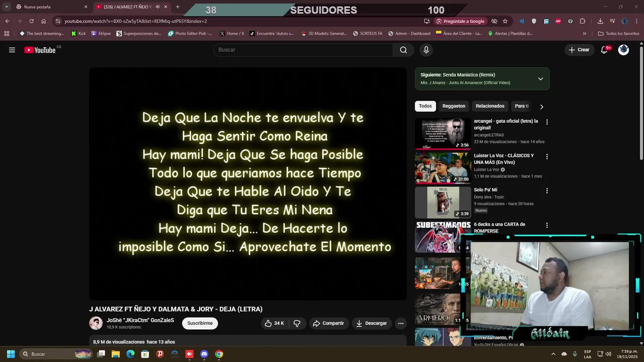Open the Admin - Dashboard bookmark

(409, 34)
